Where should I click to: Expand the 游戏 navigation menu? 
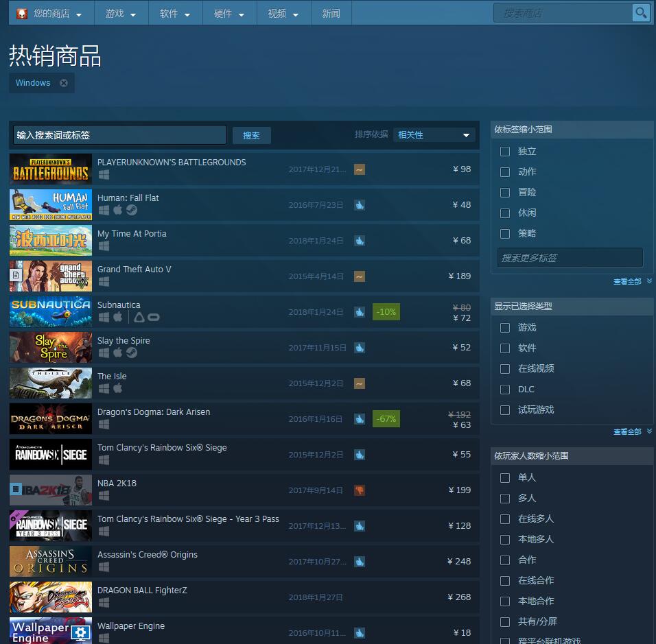[121, 14]
